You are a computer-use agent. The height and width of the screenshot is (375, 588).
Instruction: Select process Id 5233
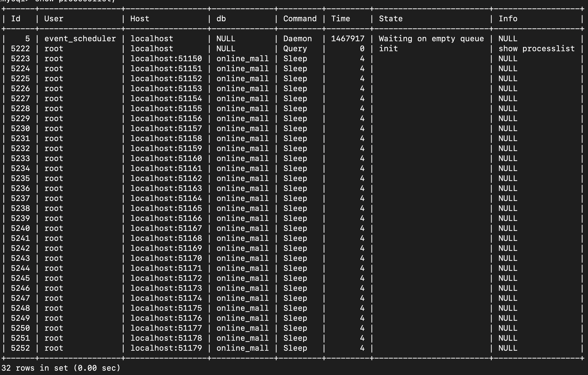[x=20, y=159]
